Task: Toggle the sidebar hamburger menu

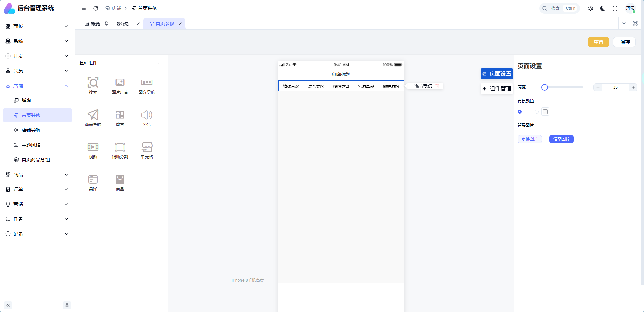Action: (x=84, y=8)
